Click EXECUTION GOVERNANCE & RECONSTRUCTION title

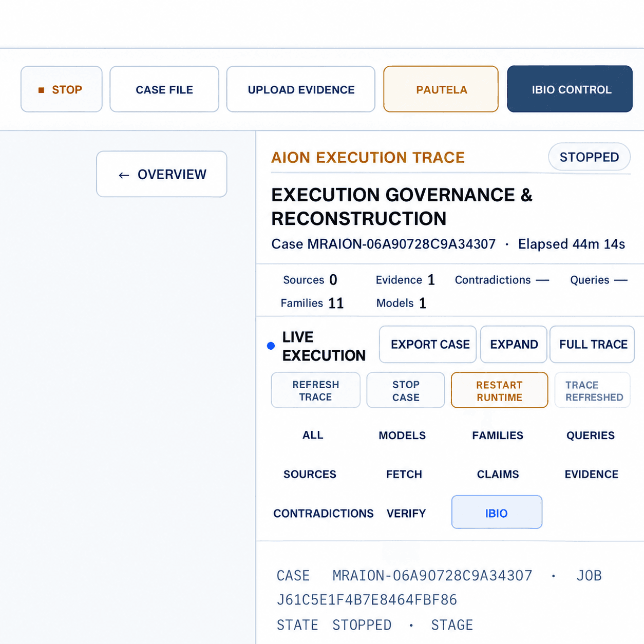402,206
